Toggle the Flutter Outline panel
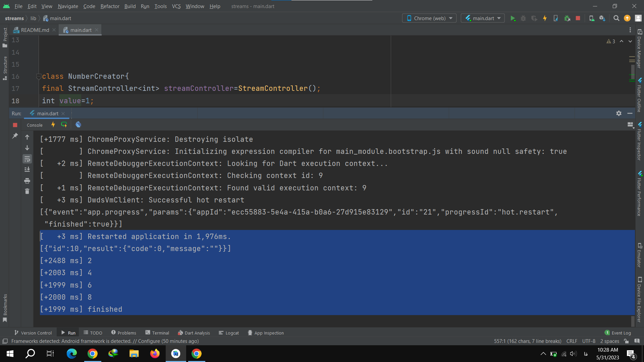Image resolution: width=644 pixels, height=362 pixels. (x=639, y=95)
